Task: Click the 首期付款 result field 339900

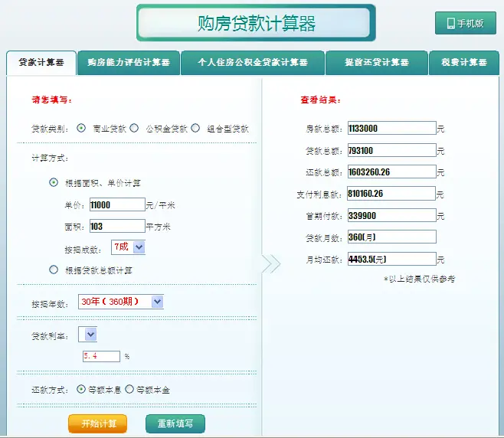Action: click(392, 215)
